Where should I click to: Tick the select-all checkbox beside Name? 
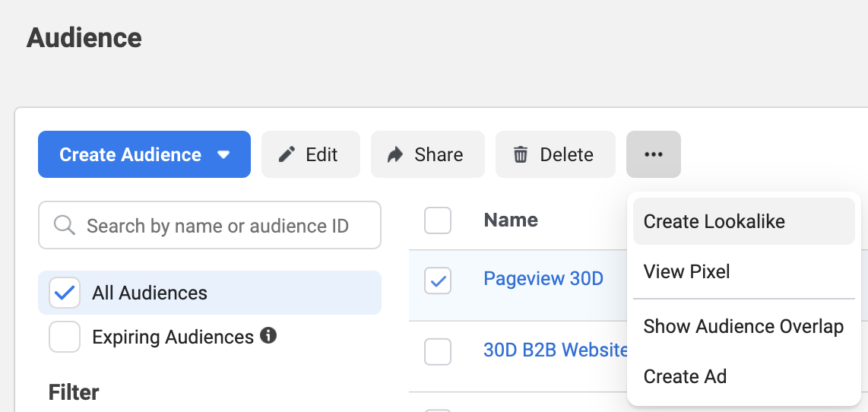[438, 220]
